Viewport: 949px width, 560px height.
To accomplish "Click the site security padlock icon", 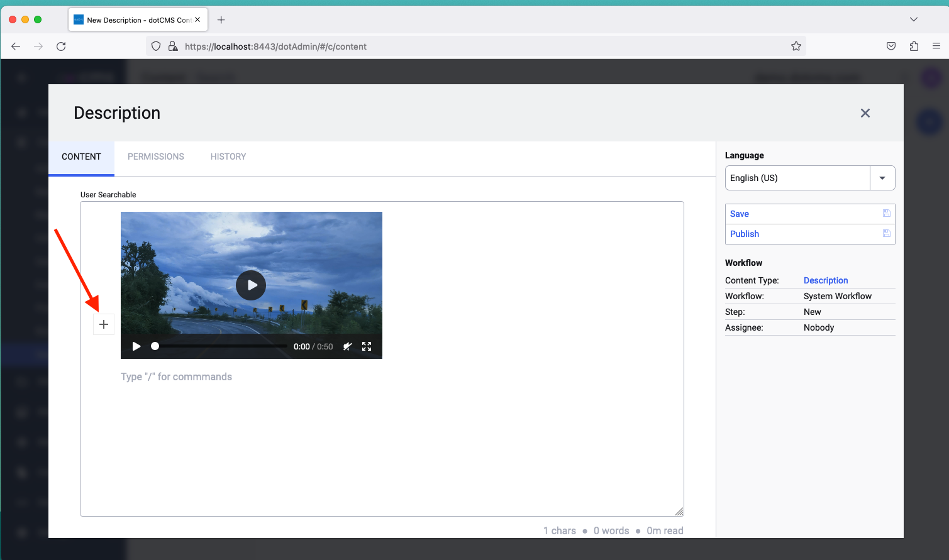I will [173, 46].
